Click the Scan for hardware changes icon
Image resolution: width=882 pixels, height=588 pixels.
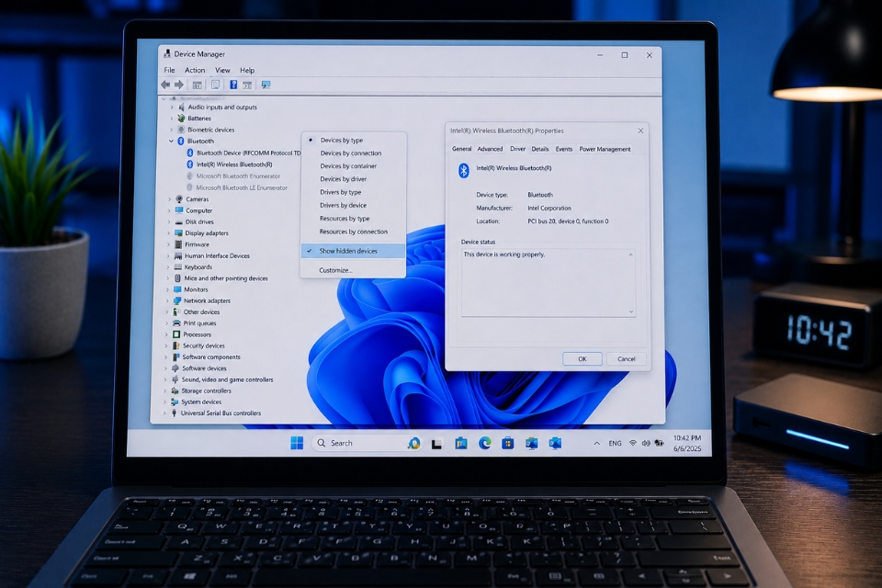click(266, 85)
